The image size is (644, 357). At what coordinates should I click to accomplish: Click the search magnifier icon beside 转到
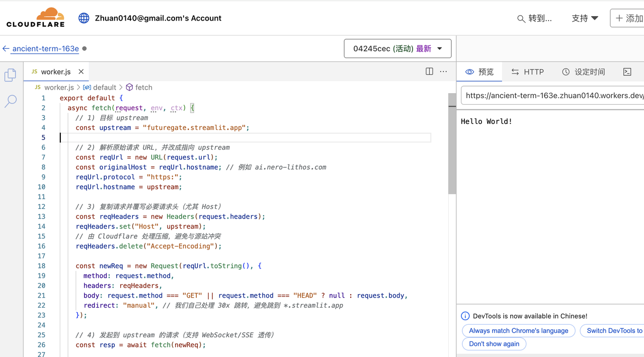coord(521,19)
